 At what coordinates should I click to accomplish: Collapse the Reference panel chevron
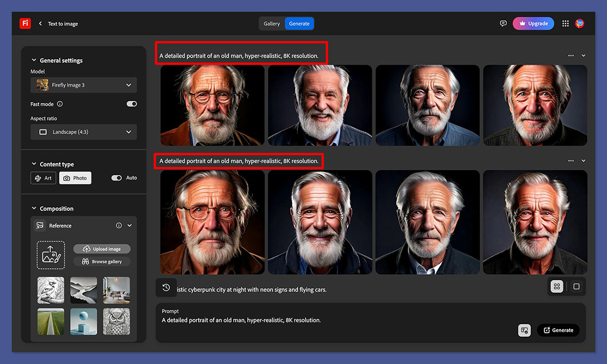[129, 225]
